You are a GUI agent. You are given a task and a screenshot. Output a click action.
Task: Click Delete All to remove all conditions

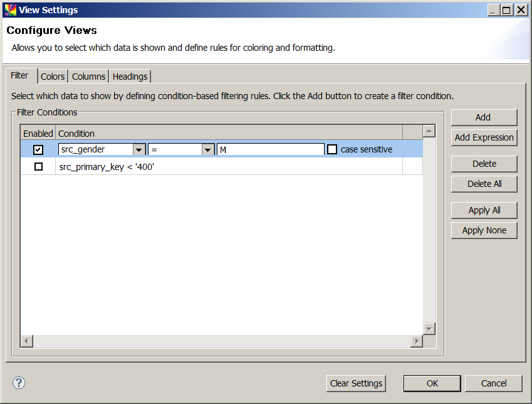pyautogui.click(x=483, y=184)
